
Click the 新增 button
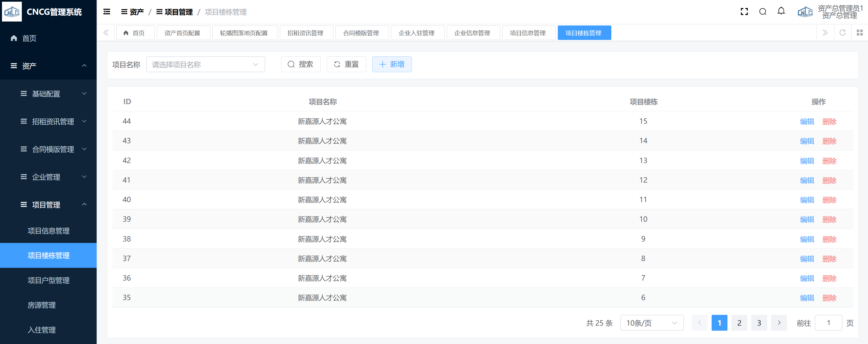[392, 64]
